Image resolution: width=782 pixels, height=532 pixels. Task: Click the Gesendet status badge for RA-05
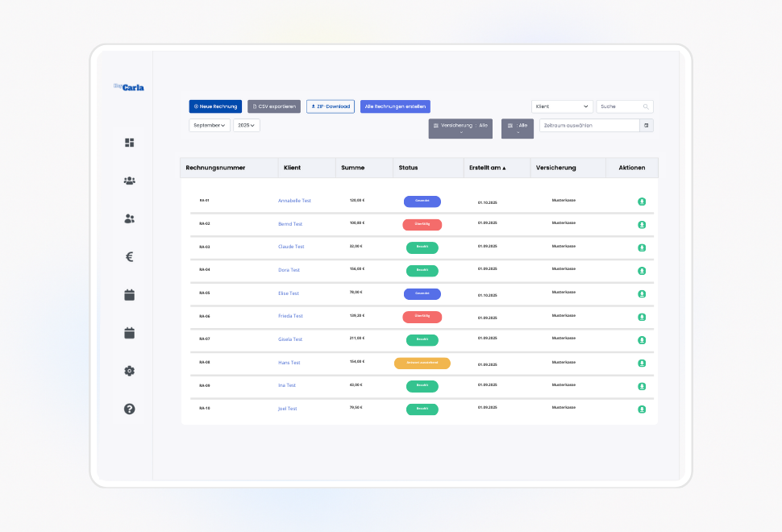point(422,294)
